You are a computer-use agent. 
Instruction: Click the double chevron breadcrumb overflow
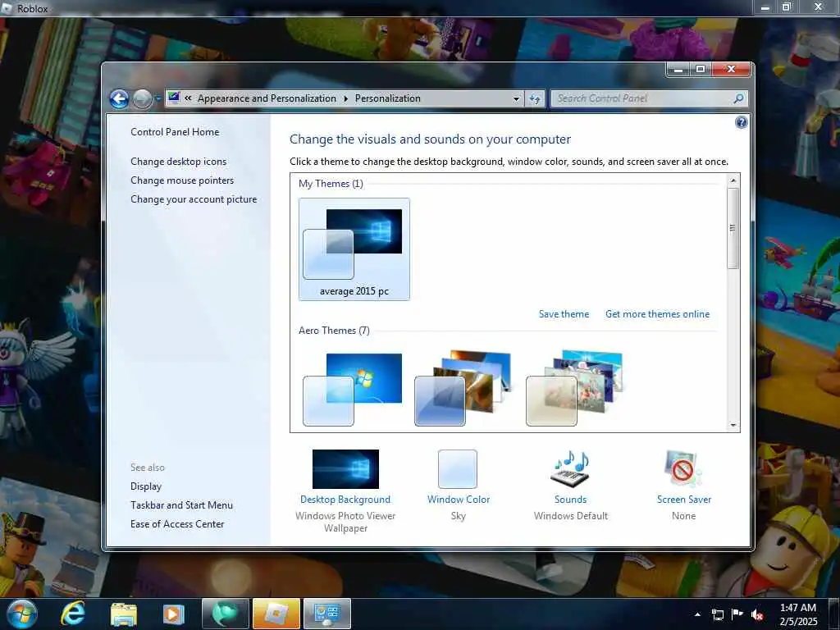tap(188, 98)
